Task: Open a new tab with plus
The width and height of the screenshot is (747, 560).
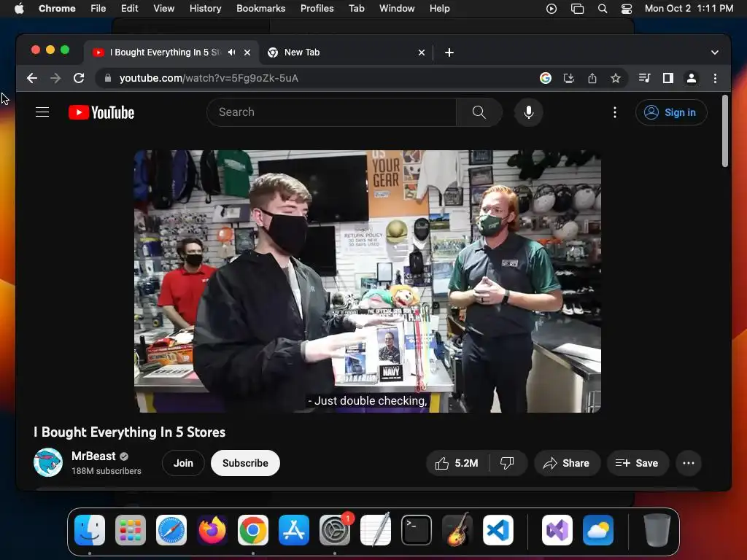Action: (449, 52)
